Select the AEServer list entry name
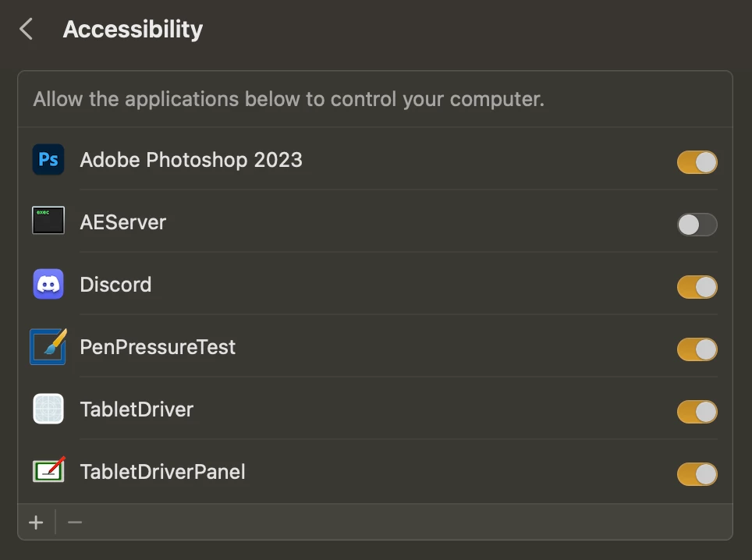The width and height of the screenshot is (752, 560). pyautogui.click(x=123, y=222)
